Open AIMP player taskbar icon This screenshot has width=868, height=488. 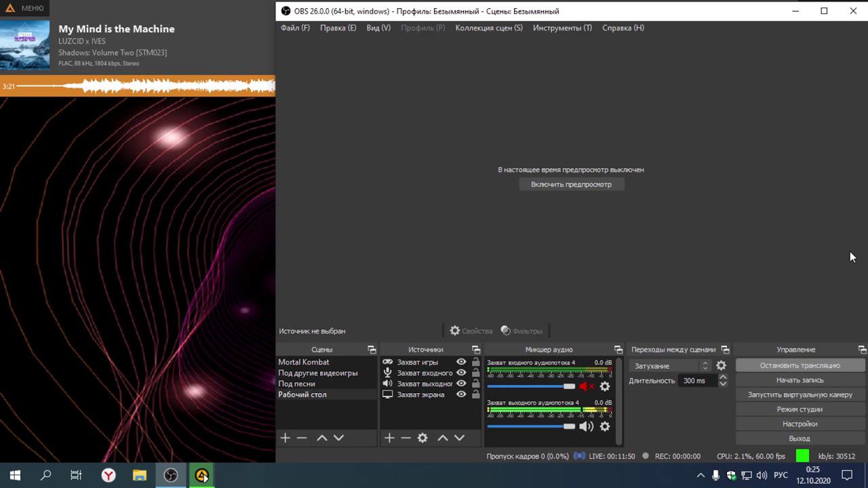point(202,475)
